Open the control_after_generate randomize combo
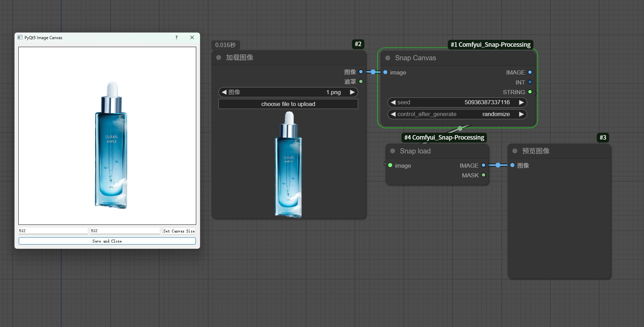644x327 pixels. coord(457,114)
